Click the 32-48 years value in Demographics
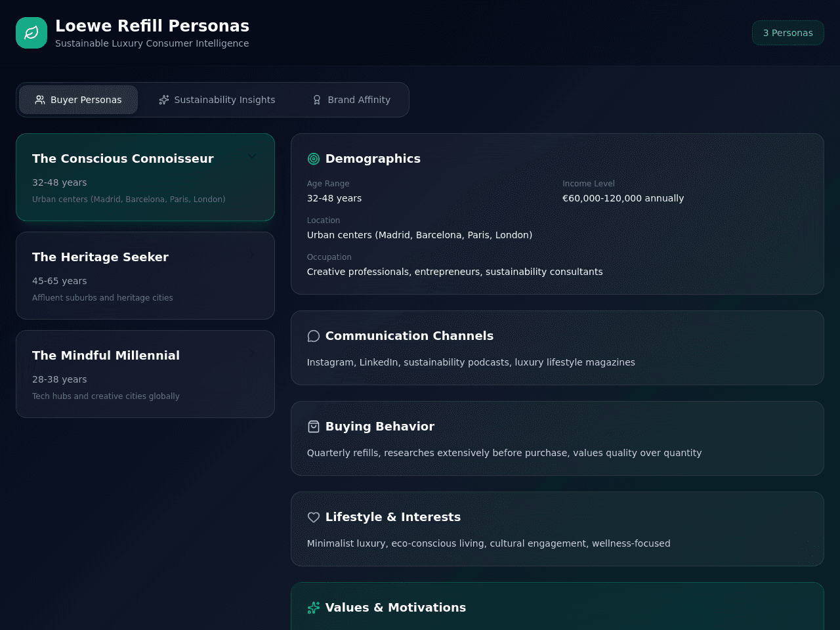This screenshot has height=630, width=840. click(x=334, y=198)
